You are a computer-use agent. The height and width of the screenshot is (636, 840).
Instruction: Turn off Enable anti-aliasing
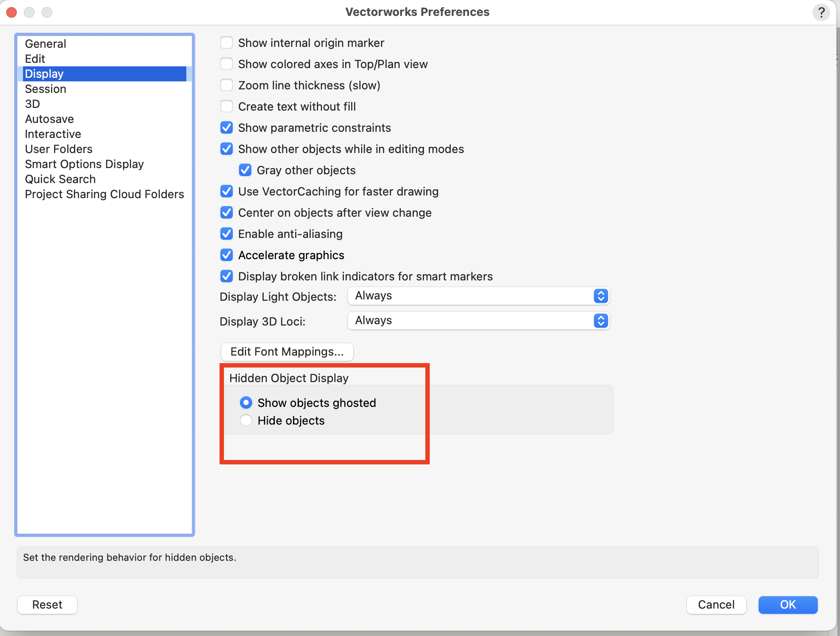[x=227, y=234]
